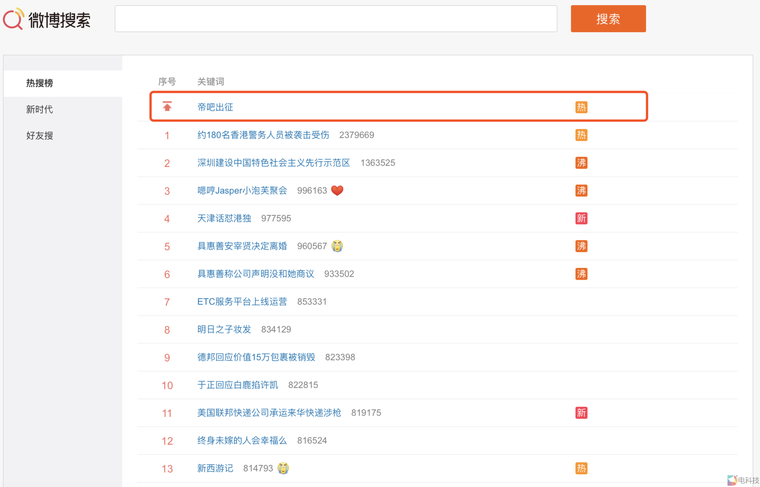Viewport: 760px width, 487px height.
Task: Open the 约180名香港警务人员被袭击受伤 topic
Action: tap(263, 135)
